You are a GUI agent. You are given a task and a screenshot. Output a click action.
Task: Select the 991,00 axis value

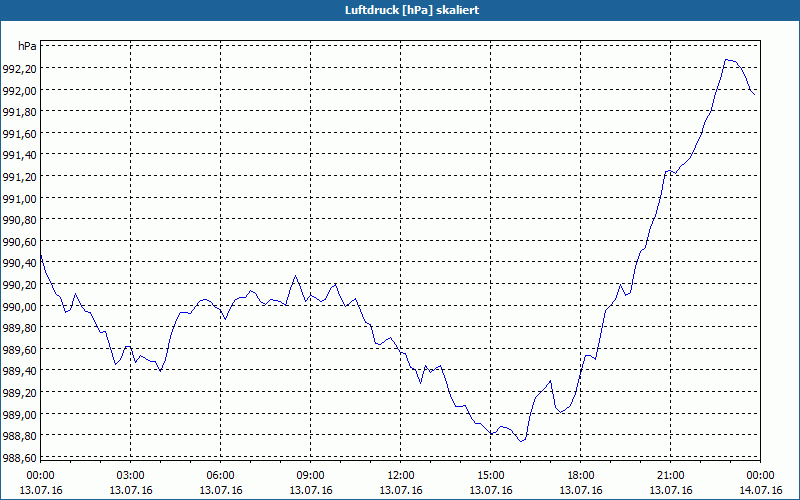[20, 198]
